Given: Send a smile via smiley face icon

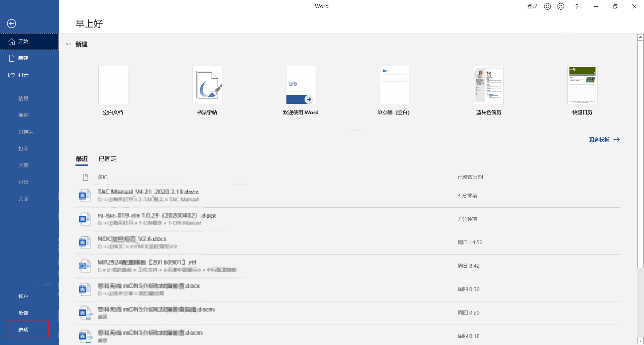Looking at the screenshot, I should click(547, 6).
